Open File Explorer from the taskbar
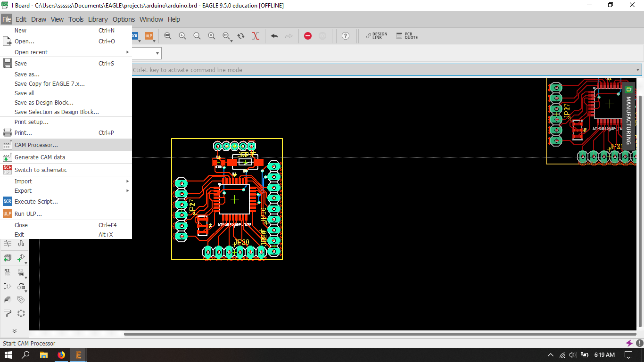The height and width of the screenshot is (362, 644). coord(43,355)
